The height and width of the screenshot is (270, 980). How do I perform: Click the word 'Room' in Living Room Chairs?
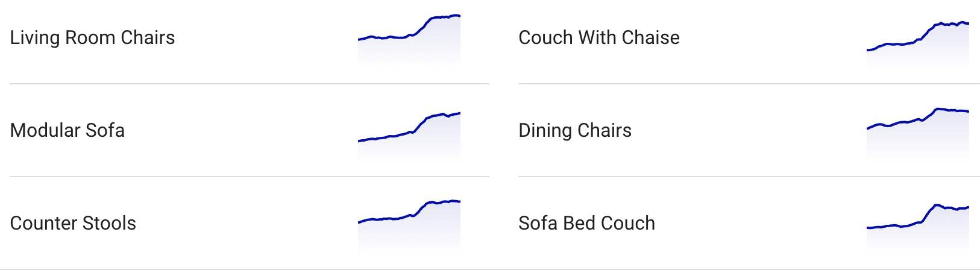(x=90, y=37)
